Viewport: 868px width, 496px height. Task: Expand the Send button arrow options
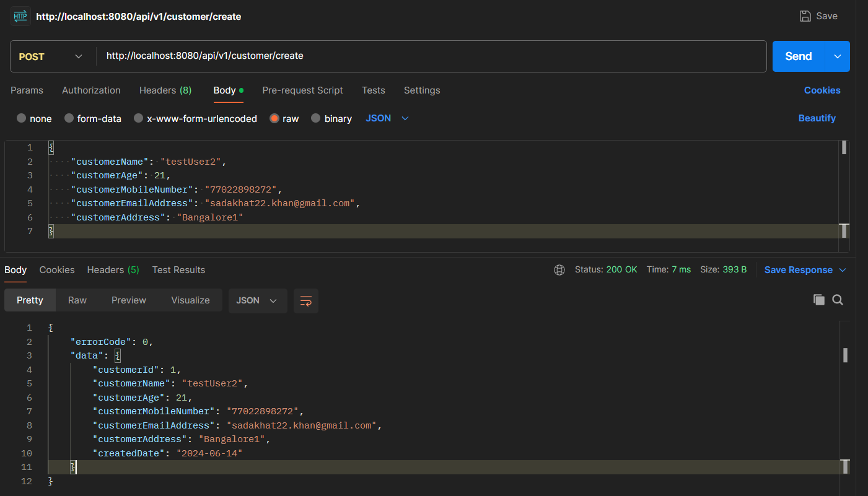click(838, 56)
